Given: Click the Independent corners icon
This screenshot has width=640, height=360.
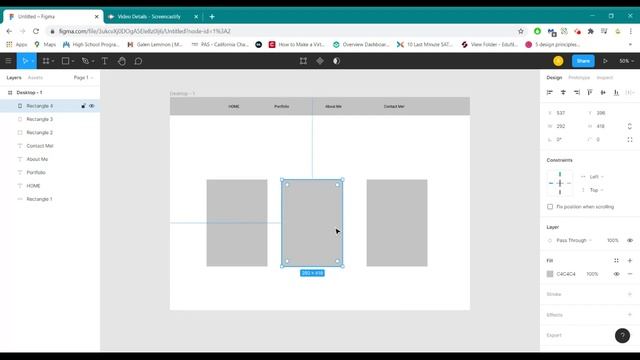Looking at the screenshot, I should click(x=630, y=140).
